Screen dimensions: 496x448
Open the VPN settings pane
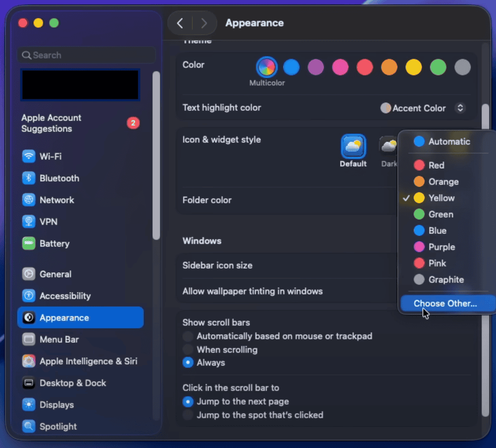tap(80, 222)
